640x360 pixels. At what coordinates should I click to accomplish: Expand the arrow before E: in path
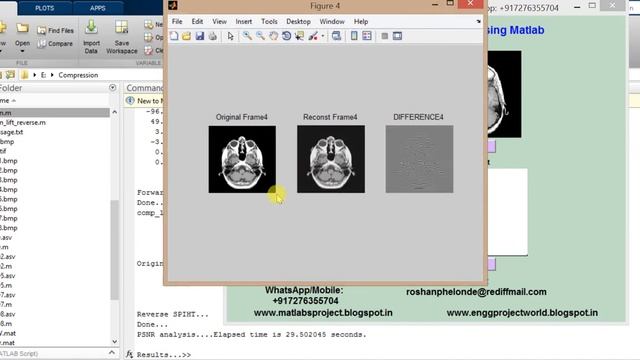35,75
